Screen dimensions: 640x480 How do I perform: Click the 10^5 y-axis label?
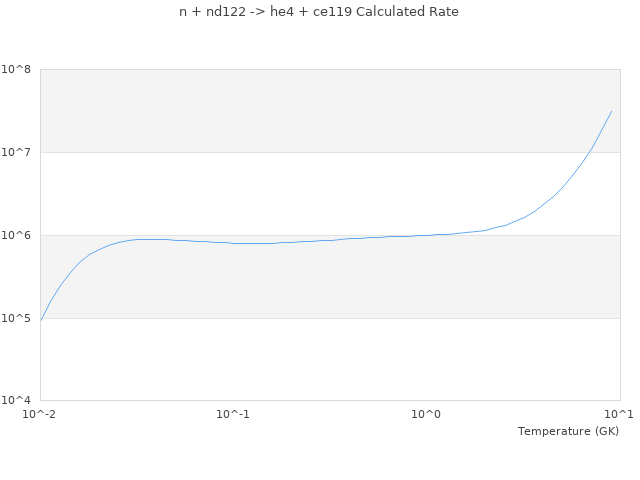[16, 319]
